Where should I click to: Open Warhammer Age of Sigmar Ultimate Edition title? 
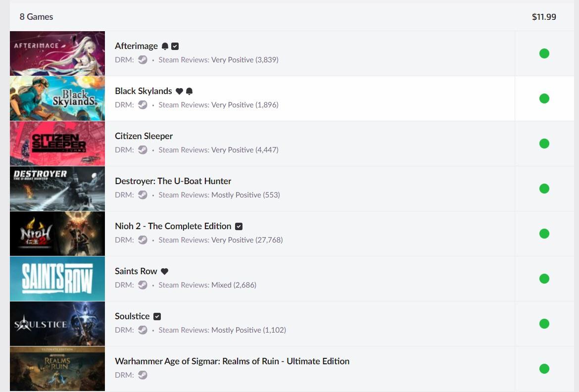(232, 362)
